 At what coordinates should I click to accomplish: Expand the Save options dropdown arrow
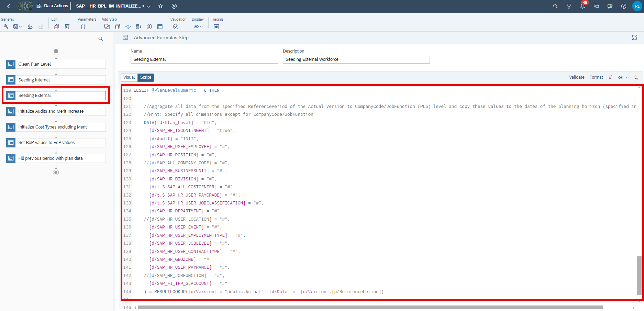(21, 27)
